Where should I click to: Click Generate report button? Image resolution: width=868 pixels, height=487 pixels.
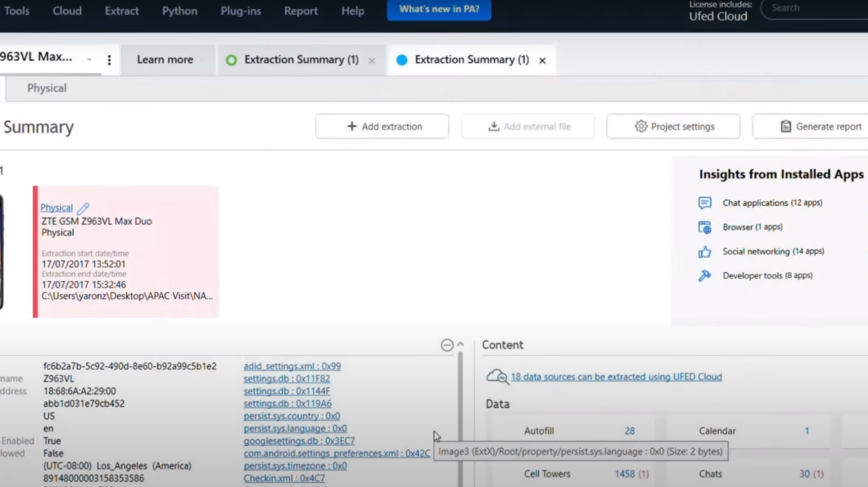(810, 126)
